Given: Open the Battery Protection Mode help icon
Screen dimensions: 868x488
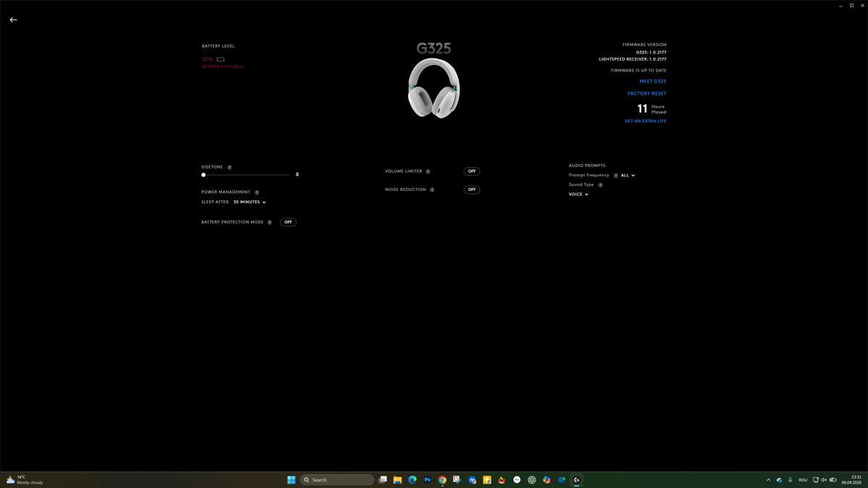Looking at the screenshot, I should coord(270,222).
